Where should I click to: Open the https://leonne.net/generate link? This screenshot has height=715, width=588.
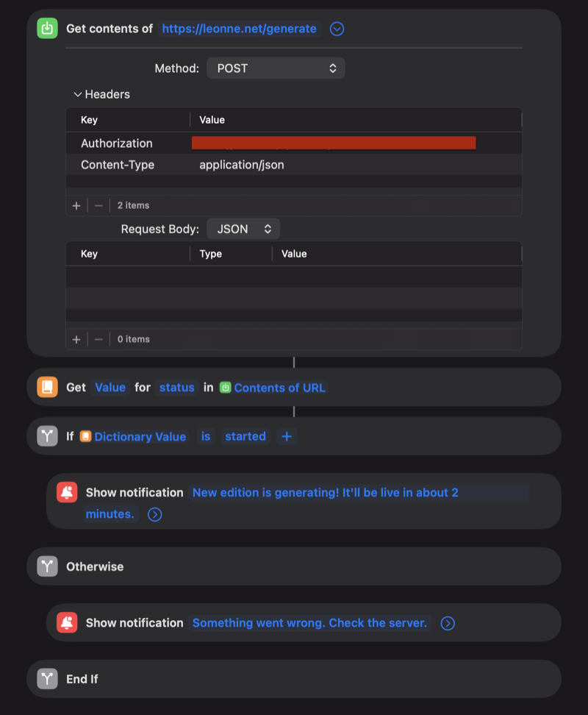[239, 28]
